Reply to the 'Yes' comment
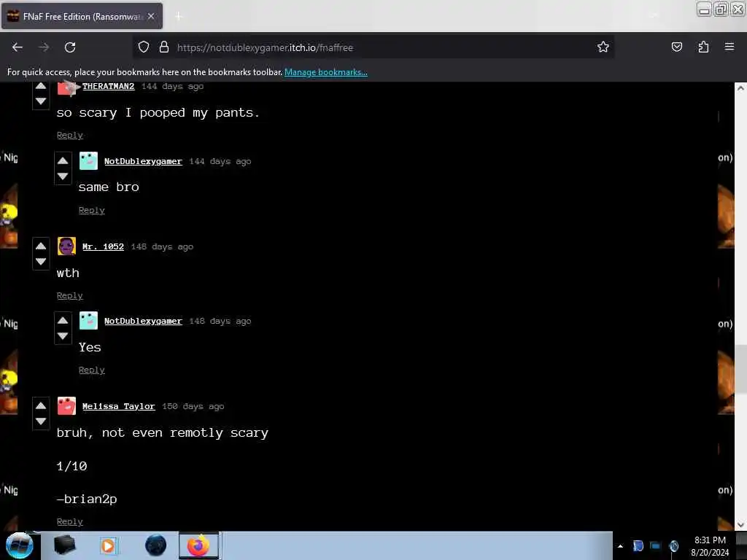This screenshot has height=560, width=747. coord(91,370)
